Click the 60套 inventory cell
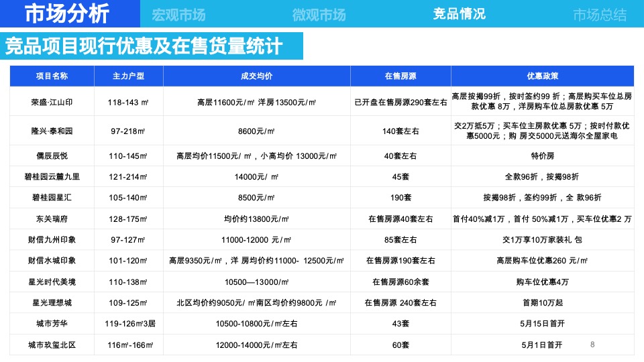The height and width of the screenshot is (362, 644). 400,345
